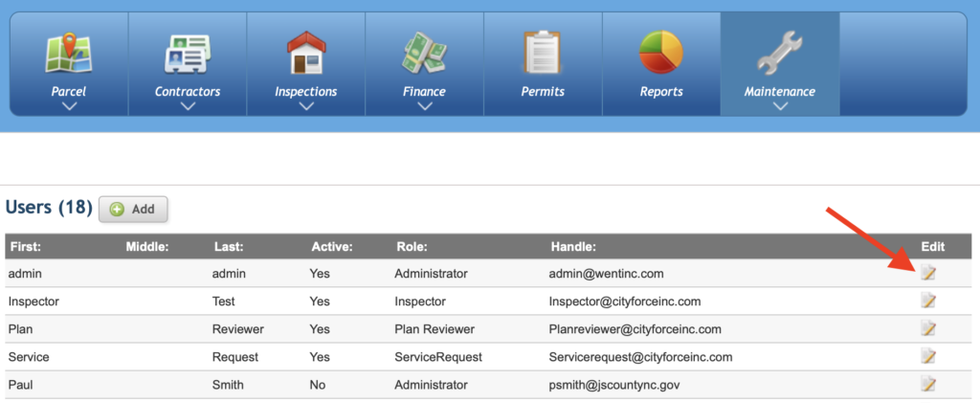Click the Reports menu label
Image resolution: width=980 pixels, height=403 pixels.
661,92
